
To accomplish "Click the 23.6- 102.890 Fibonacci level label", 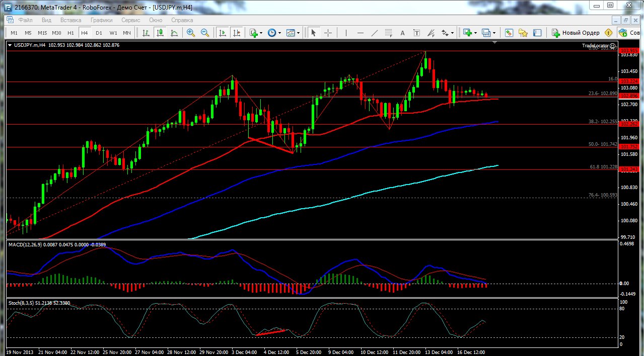I will click(x=603, y=94).
